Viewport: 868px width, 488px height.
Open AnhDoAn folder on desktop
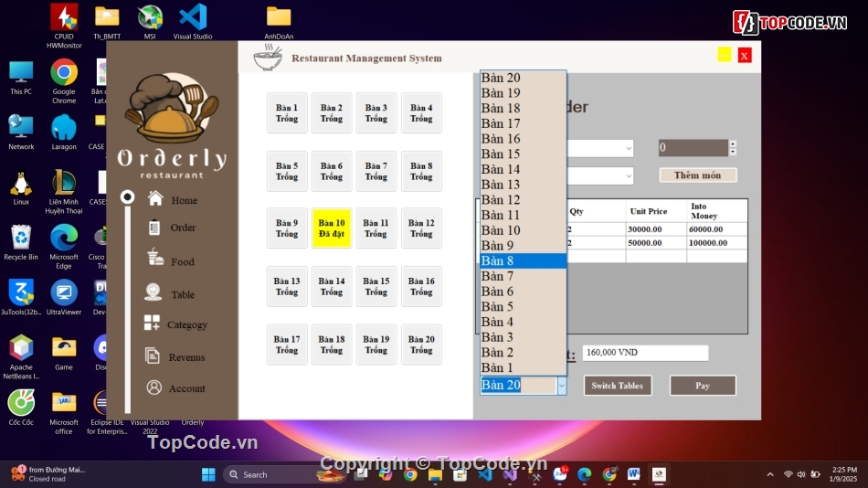279,22
